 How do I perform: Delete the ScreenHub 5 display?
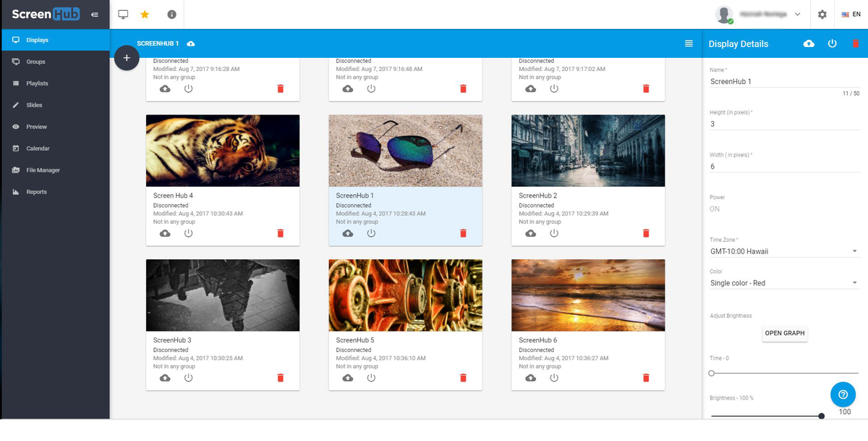(x=464, y=378)
